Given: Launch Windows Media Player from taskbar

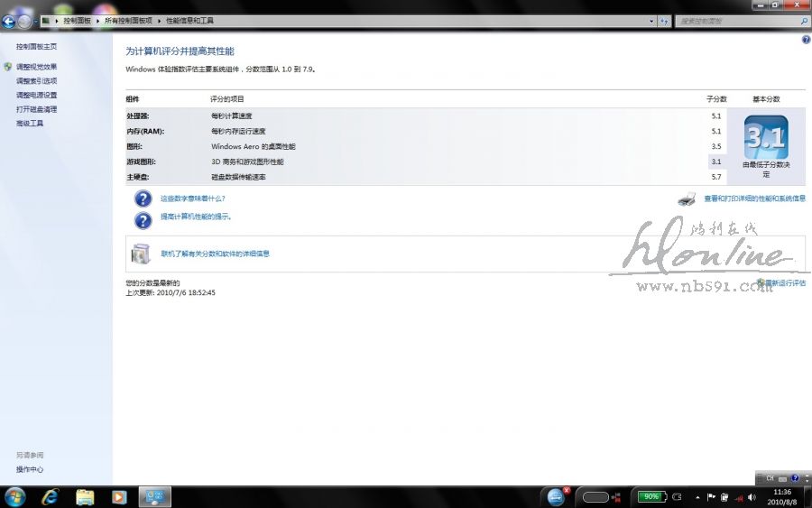Looking at the screenshot, I should 118,496.
